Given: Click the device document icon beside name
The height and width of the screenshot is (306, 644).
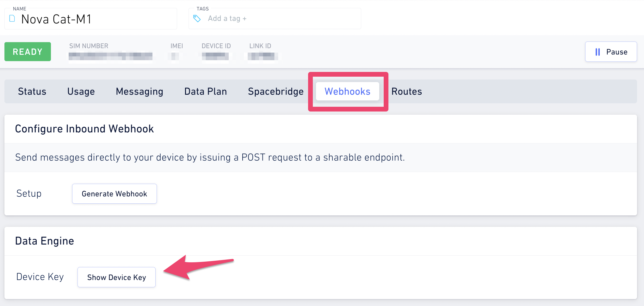Looking at the screenshot, I should coord(12,18).
